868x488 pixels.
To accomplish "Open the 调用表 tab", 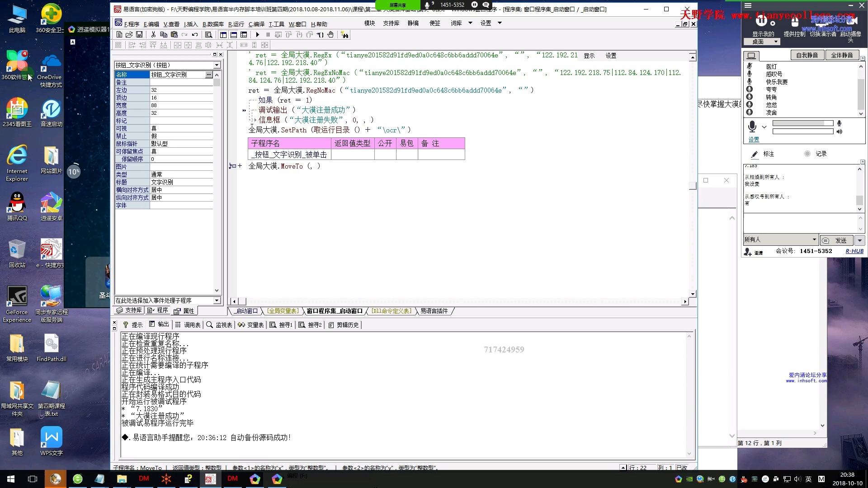I will [188, 325].
